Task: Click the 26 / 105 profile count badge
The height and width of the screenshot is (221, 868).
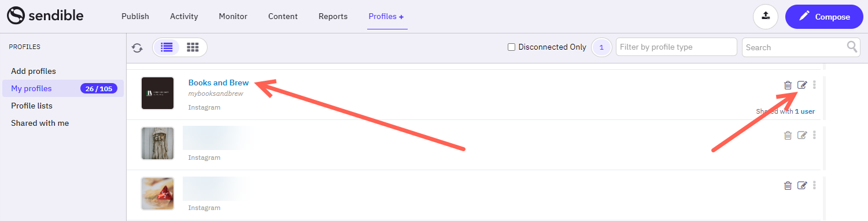Action: (x=99, y=88)
